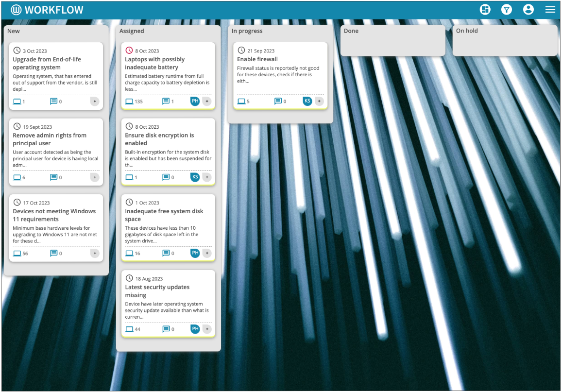The height and width of the screenshot is (392, 562).
Task: Select the On hold column header
Action: 466,31
